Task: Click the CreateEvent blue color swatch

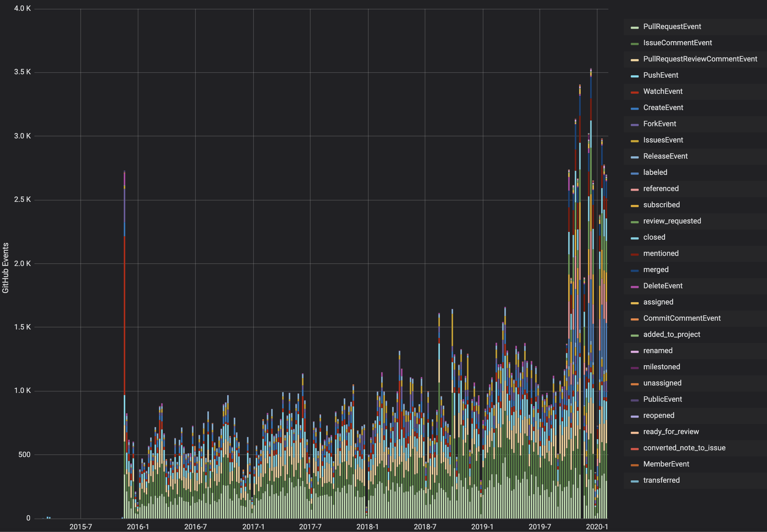Action: (x=635, y=108)
